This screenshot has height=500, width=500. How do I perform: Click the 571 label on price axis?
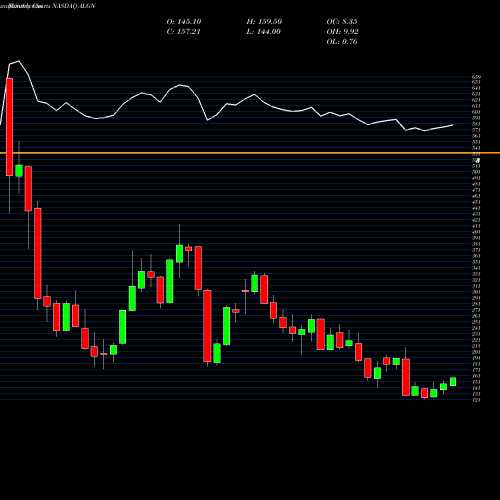(x=476, y=130)
